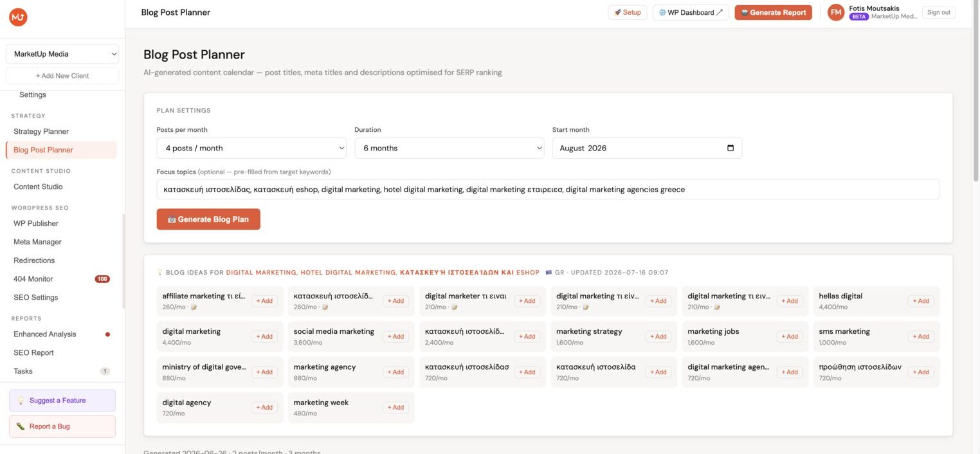Click Report a Bug button
Viewport: 980px width, 454px height.
tap(62, 426)
